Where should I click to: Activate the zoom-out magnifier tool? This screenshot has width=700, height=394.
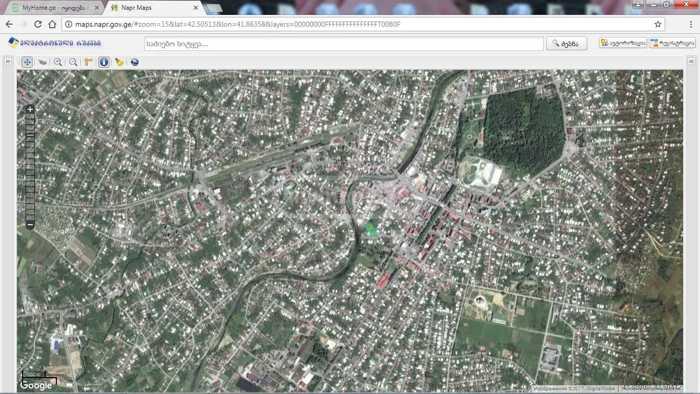point(73,62)
